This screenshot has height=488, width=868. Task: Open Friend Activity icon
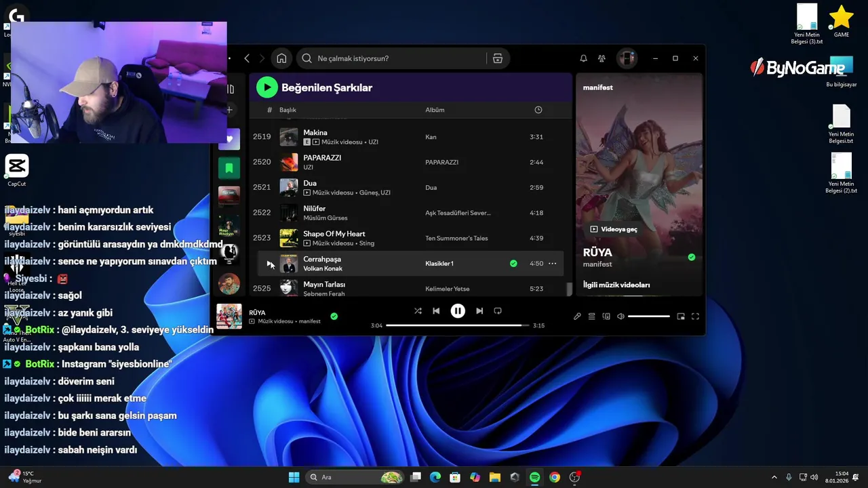(x=601, y=58)
